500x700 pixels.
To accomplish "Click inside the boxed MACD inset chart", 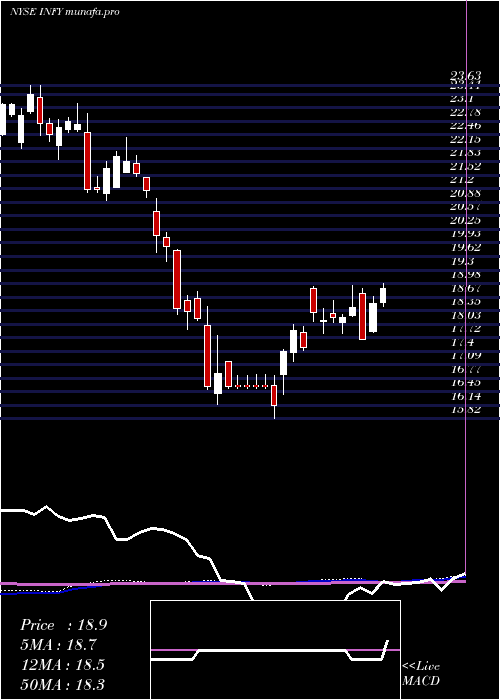I will [275, 650].
